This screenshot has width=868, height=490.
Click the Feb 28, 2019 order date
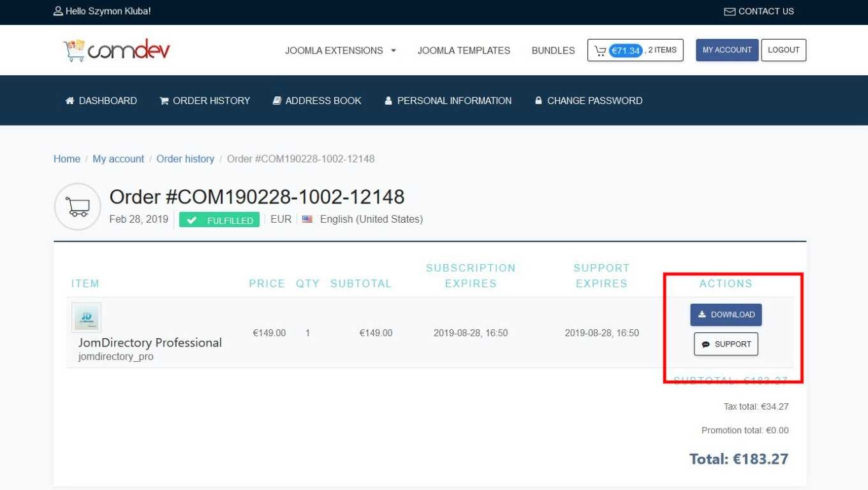[139, 219]
